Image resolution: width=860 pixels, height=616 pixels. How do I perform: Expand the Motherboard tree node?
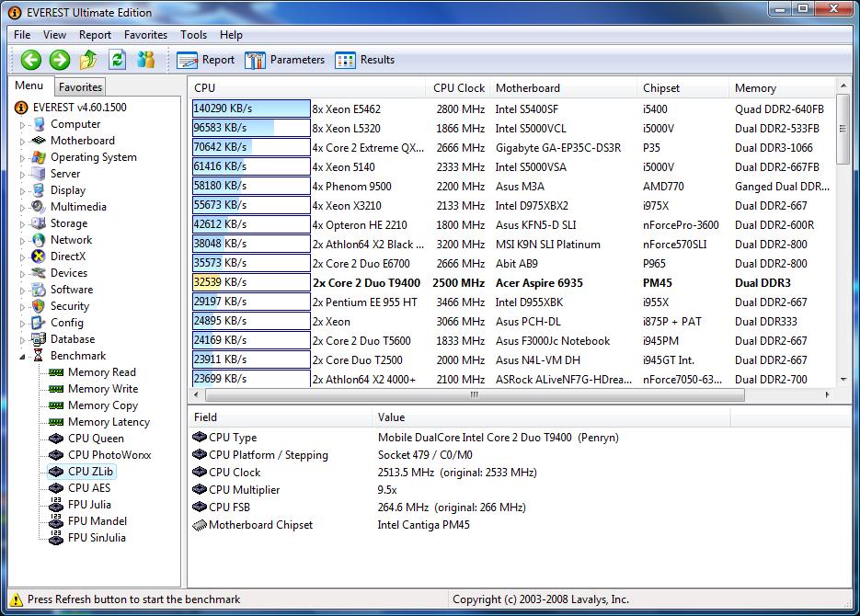pyautogui.click(x=22, y=142)
